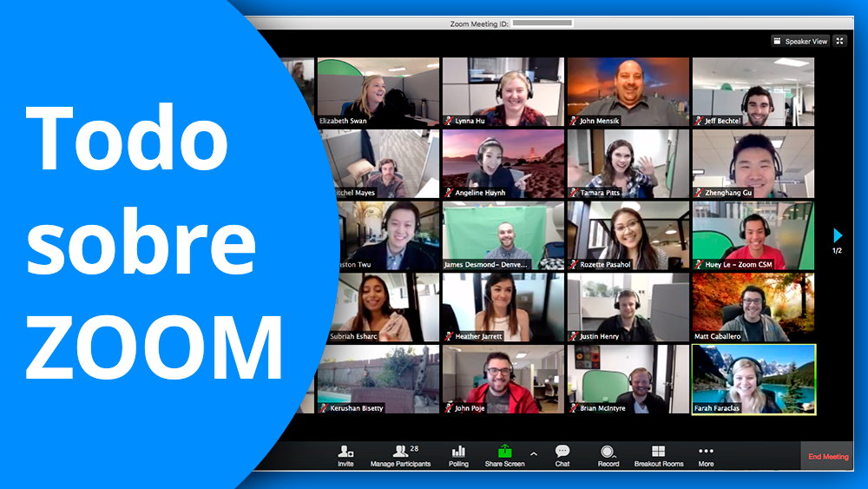
Task: Select Brian McIntyre's video tile
Action: pos(628,380)
